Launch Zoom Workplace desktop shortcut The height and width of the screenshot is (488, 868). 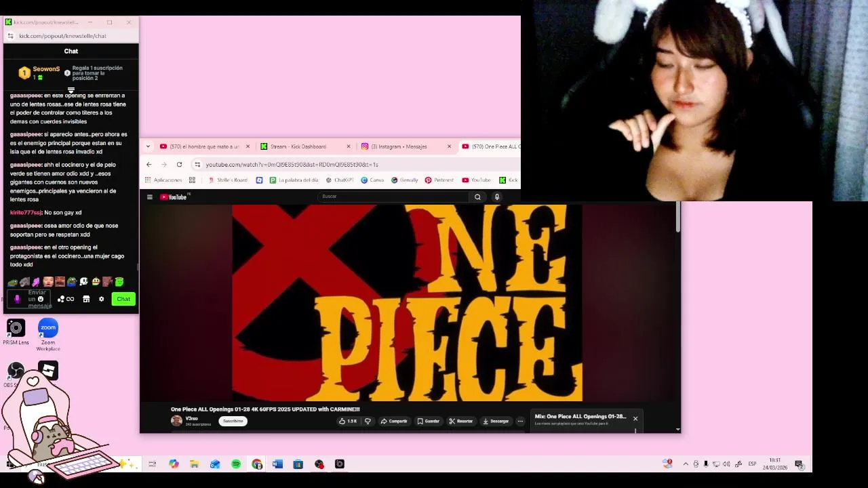pos(48,334)
